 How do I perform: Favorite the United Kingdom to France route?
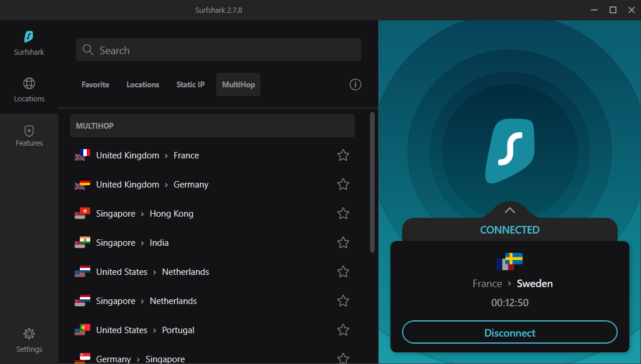pyautogui.click(x=343, y=156)
